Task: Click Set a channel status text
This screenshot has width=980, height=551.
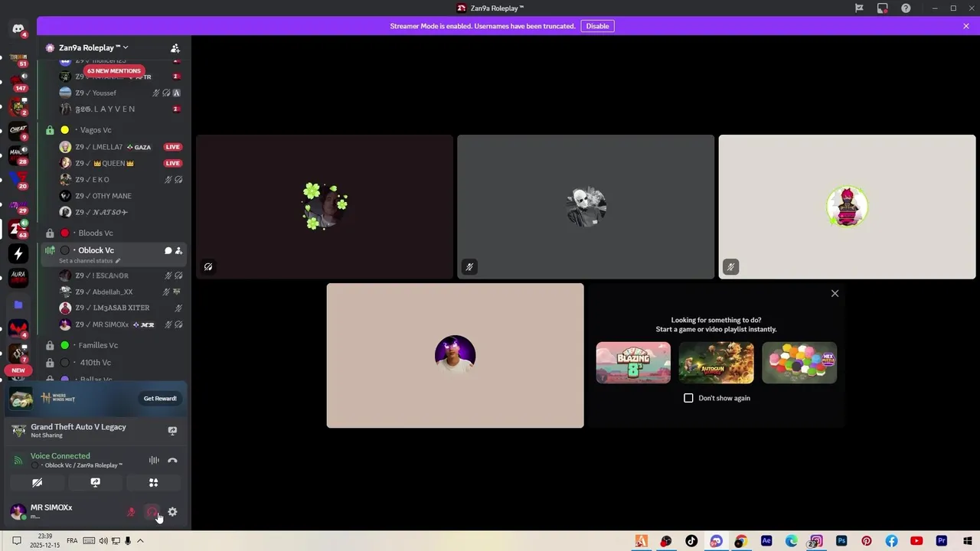Action: pyautogui.click(x=86, y=261)
